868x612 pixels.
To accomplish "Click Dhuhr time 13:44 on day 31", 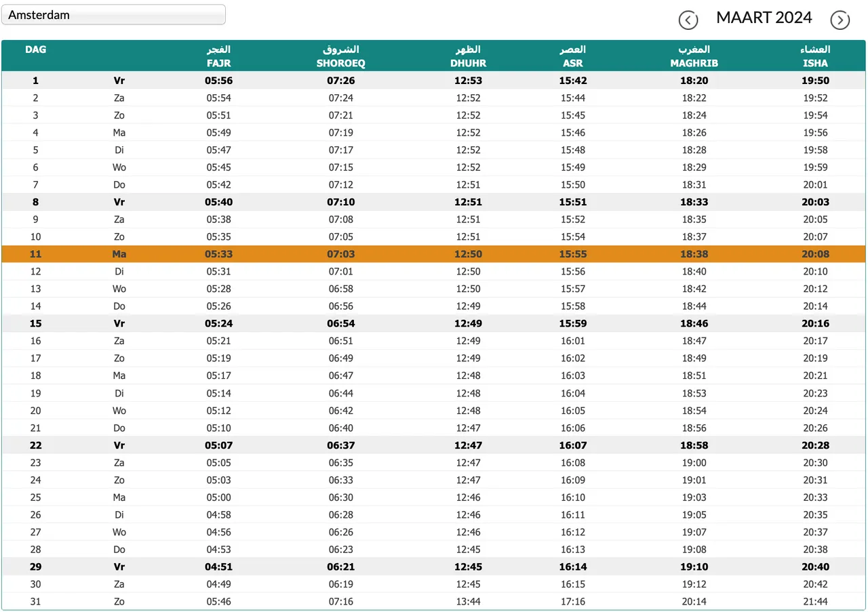I will [469, 601].
